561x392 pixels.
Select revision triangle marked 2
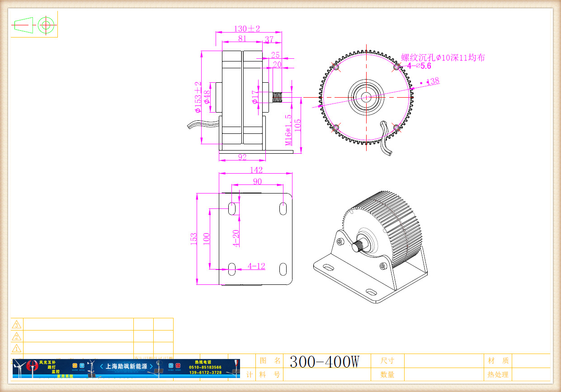[x=17, y=336]
